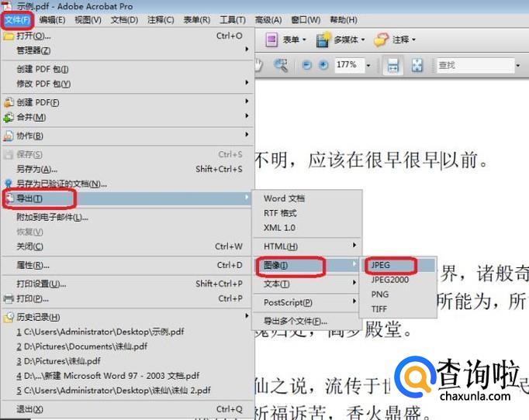This screenshot has height=420, width=529.
Task: Click the Forms toolbar icon
Action: (x=271, y=40)
